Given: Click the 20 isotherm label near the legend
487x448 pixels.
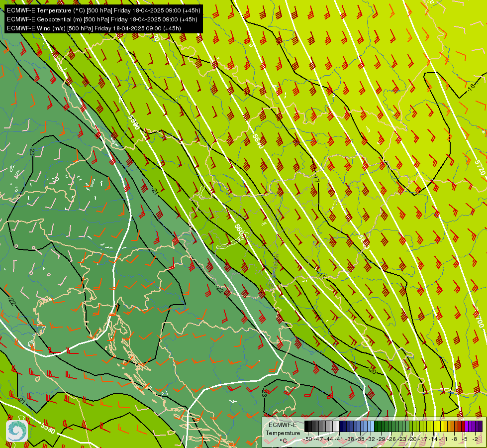Looking at the screenshot, I should point(373,370).
